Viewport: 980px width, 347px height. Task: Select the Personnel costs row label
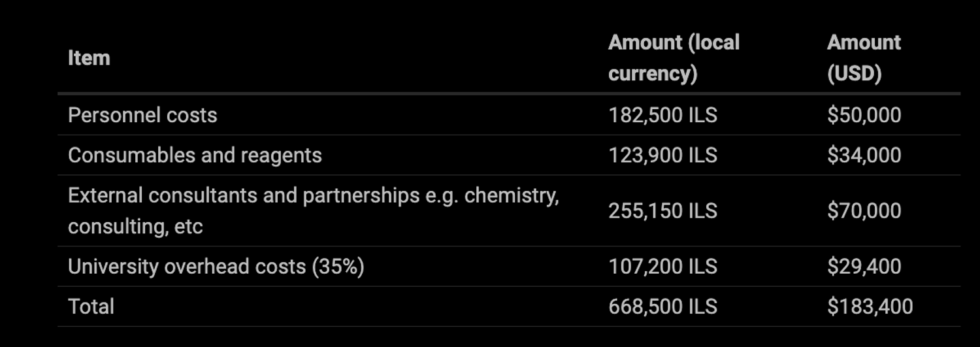click(142, 115)
